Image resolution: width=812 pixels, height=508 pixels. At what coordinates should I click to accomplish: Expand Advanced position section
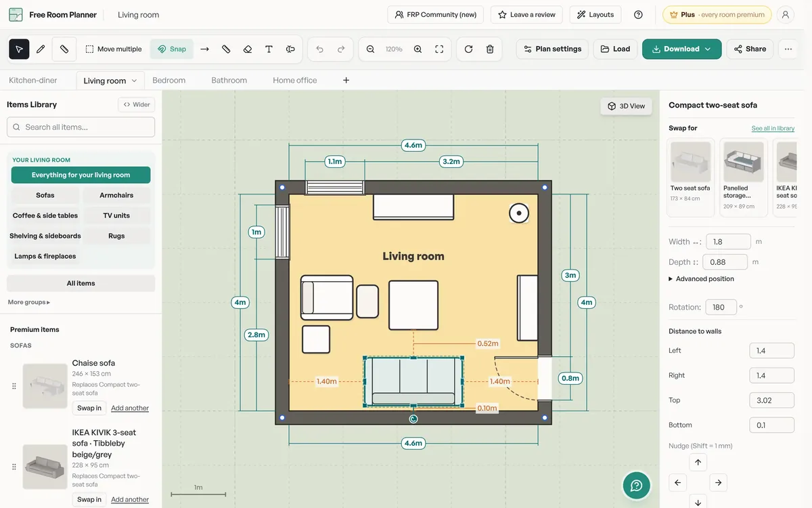(x=701, y=278)
